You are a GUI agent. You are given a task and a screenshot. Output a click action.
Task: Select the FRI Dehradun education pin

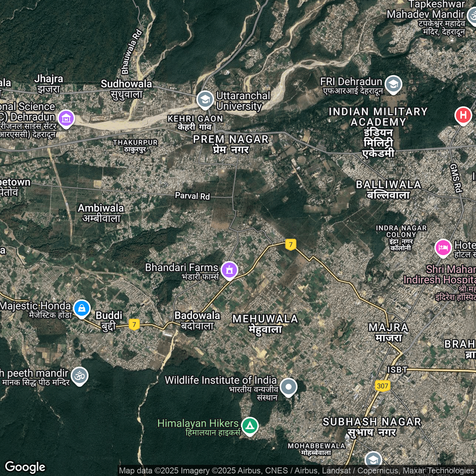393,84
